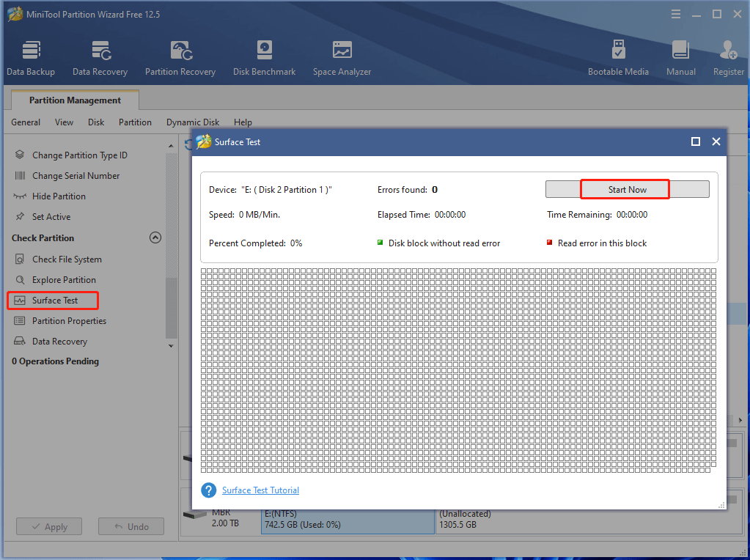
Task: Open the Surface Test Tutorial link
Action: (x=261, y=490)
